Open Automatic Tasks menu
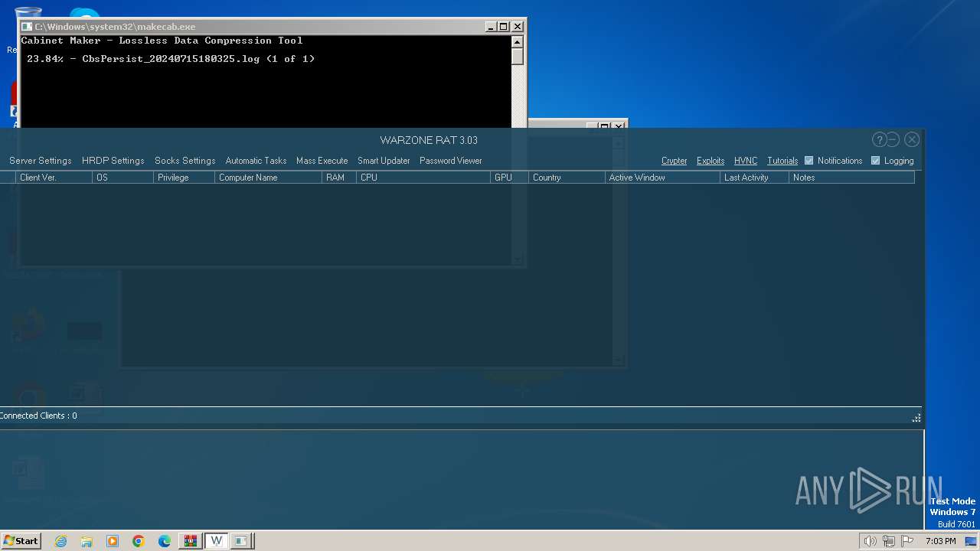 [x=256, y=161]
